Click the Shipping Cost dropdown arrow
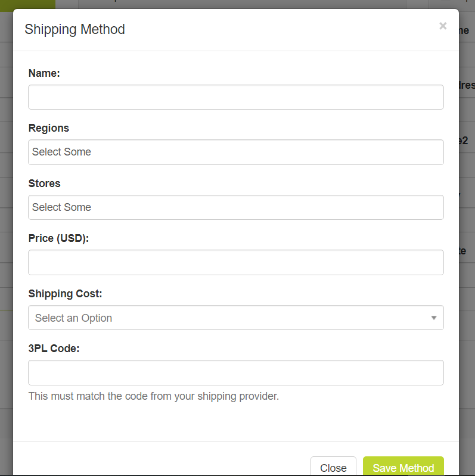 434,318
